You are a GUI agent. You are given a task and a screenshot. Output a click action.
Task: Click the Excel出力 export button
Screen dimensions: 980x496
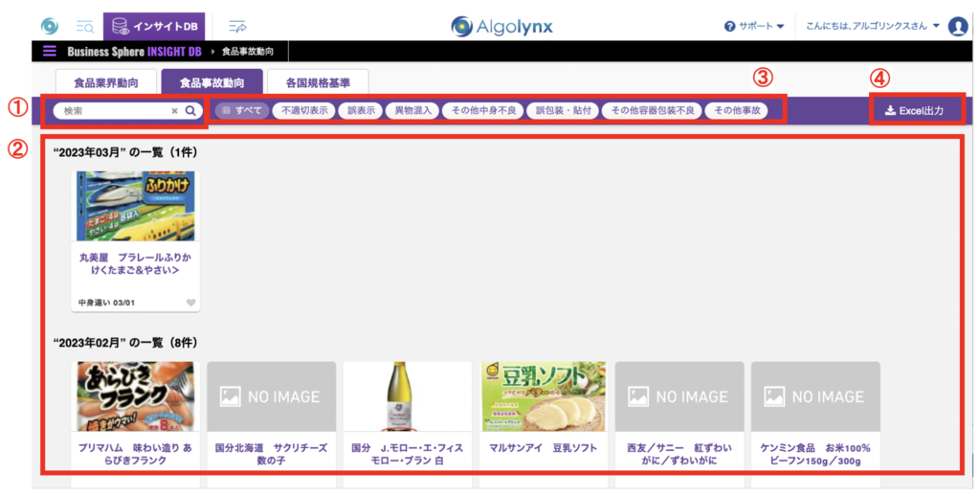coord(915,111)
